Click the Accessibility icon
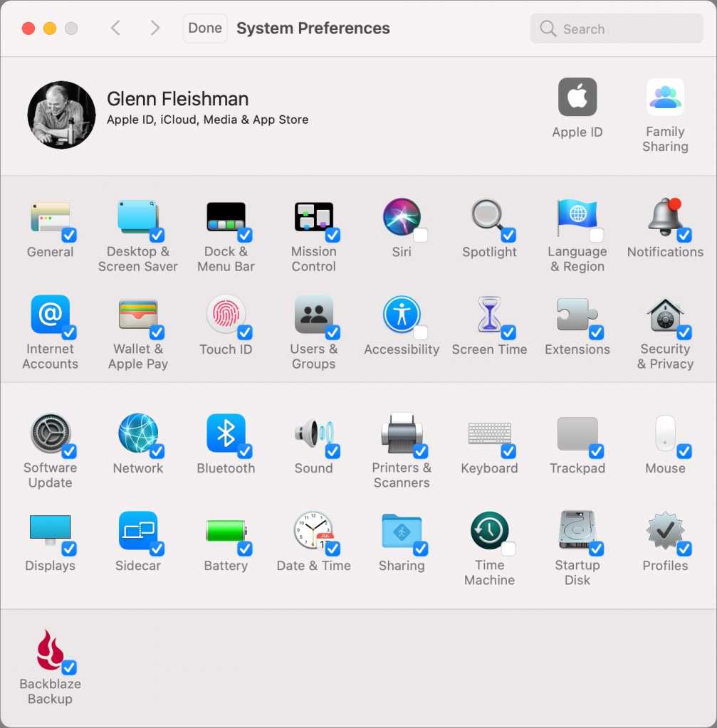The height and width of the screenshot is (728, 717). click(x=402, y=315)
